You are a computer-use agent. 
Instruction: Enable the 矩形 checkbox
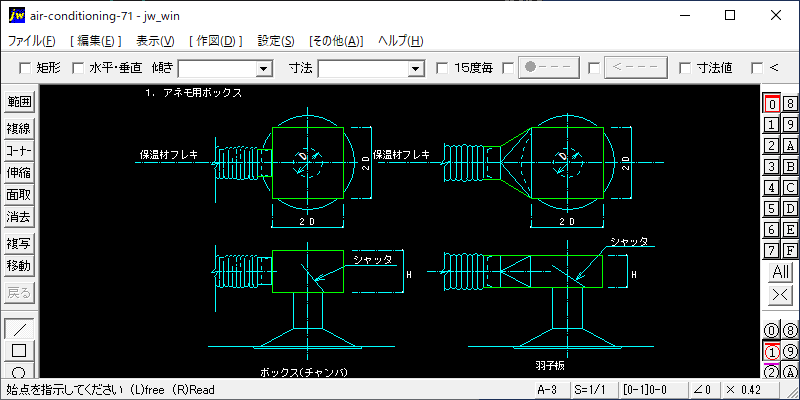(x=24, y=68)
